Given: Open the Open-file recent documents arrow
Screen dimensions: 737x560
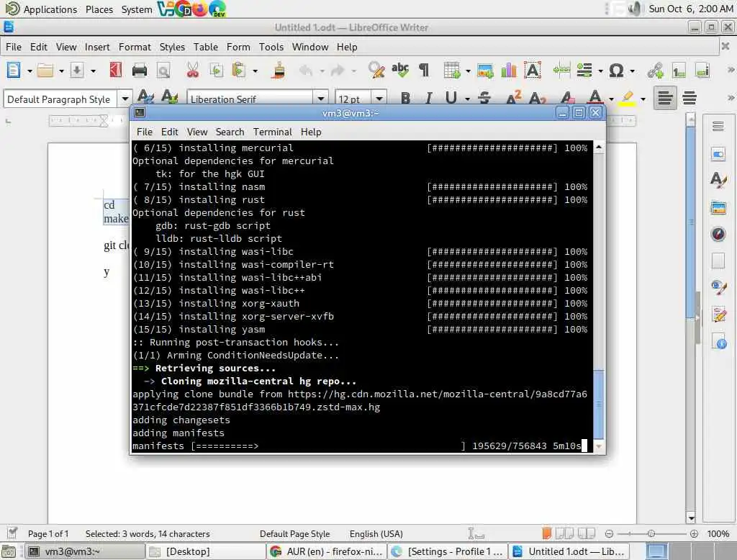Looking at the screenshot, I should [x=61, y=71].
